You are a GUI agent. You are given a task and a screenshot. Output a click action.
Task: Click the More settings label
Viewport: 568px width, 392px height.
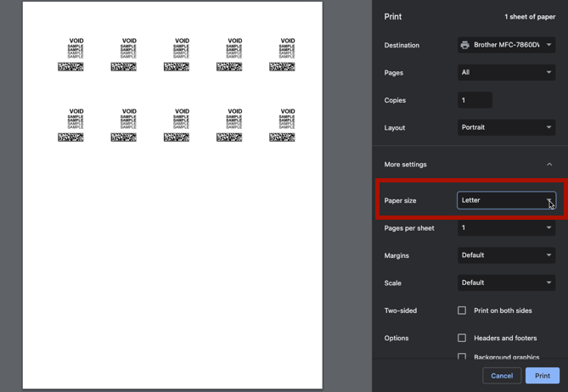405,165
